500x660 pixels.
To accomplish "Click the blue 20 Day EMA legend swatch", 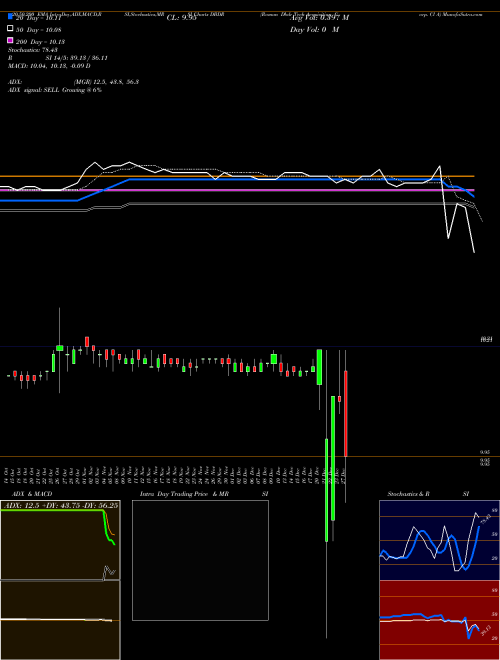I will 10,16.
